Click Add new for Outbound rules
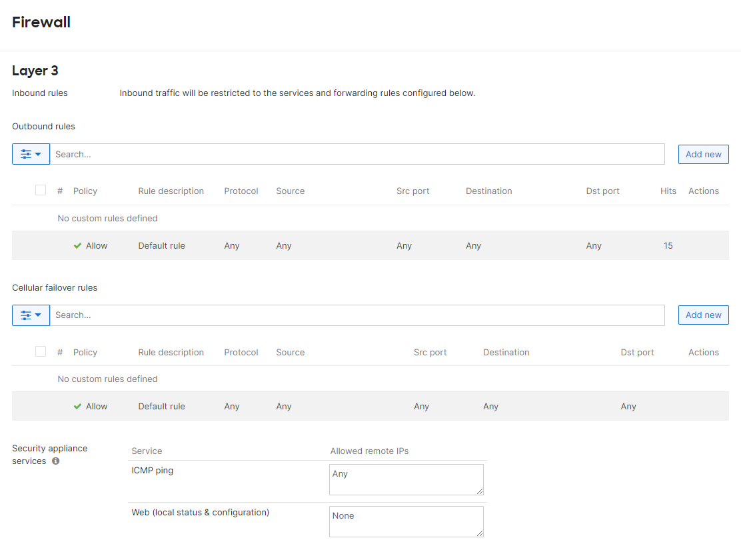The height and width of the screenshot is (560, 741). tap(703, 154)
